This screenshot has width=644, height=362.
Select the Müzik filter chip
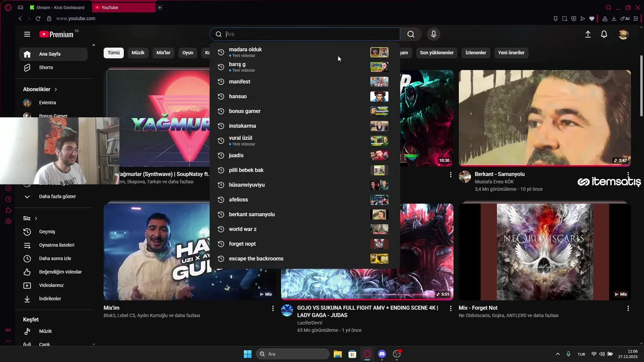tap(138, 53)
